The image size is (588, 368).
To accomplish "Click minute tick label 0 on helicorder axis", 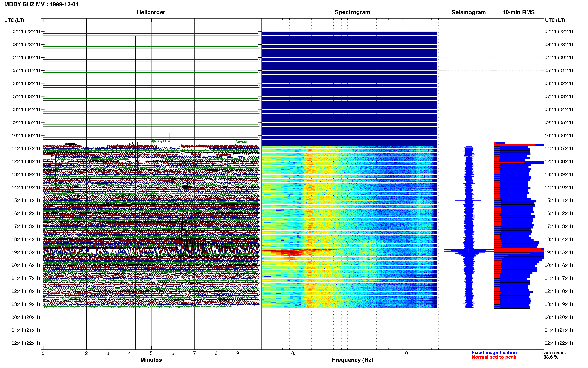I will (43, 353).
